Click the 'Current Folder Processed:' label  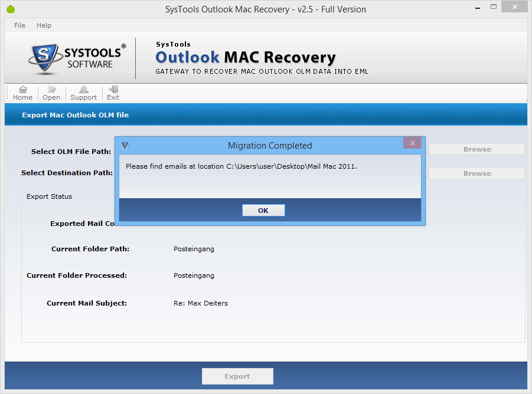(77, 275)
